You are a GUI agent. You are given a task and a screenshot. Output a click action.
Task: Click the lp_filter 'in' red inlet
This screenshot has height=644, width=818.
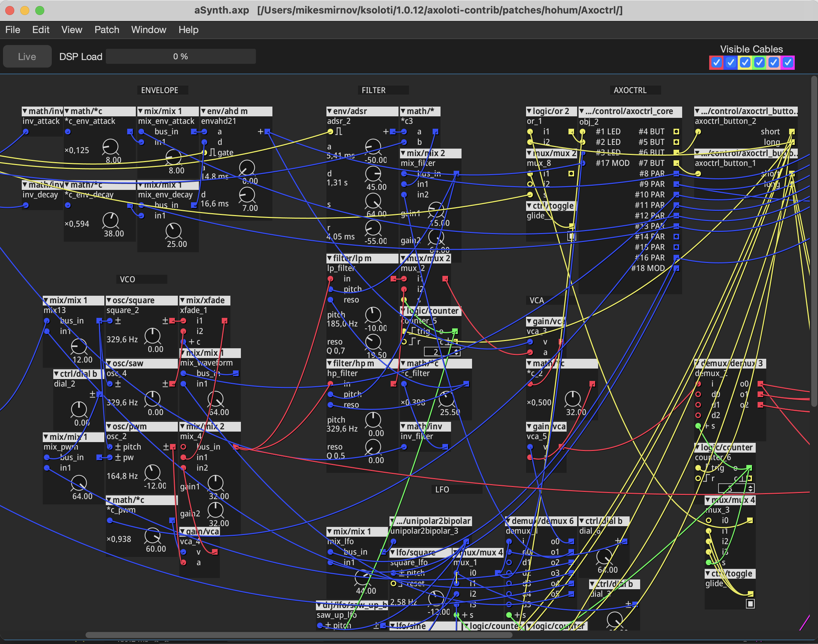(330, 278)
